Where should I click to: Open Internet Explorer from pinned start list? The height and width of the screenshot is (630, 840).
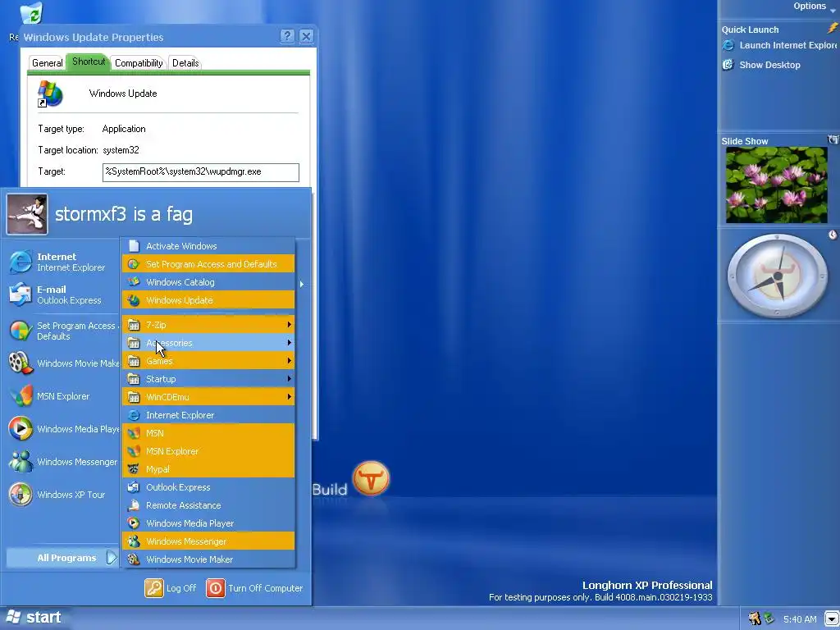pos(62,262)
